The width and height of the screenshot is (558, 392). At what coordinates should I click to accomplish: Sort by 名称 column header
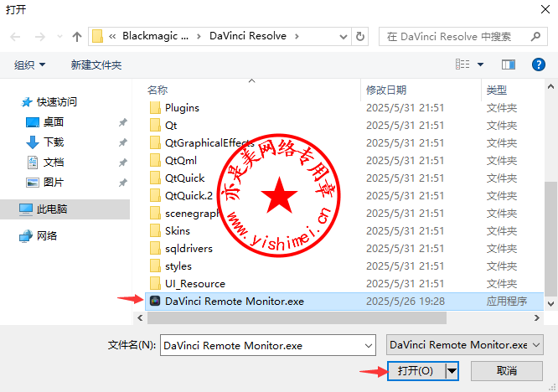[x=158, y=90]
